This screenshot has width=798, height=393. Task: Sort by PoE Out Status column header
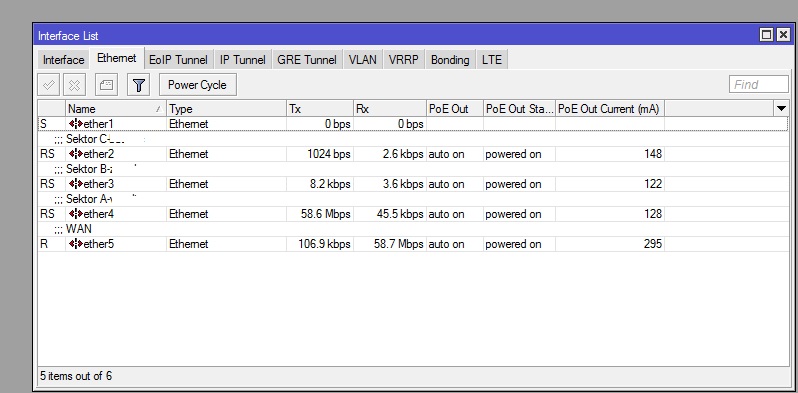(519, 108)
